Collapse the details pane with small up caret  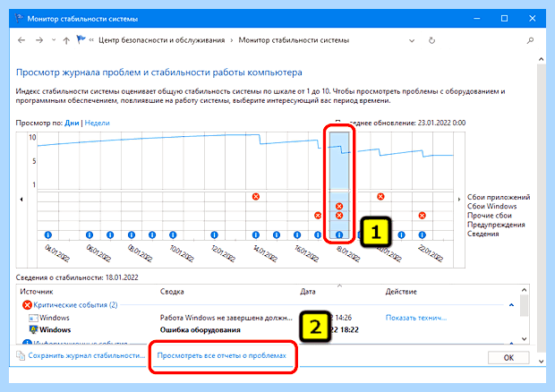pyautogui.click(x=339, y=285)
